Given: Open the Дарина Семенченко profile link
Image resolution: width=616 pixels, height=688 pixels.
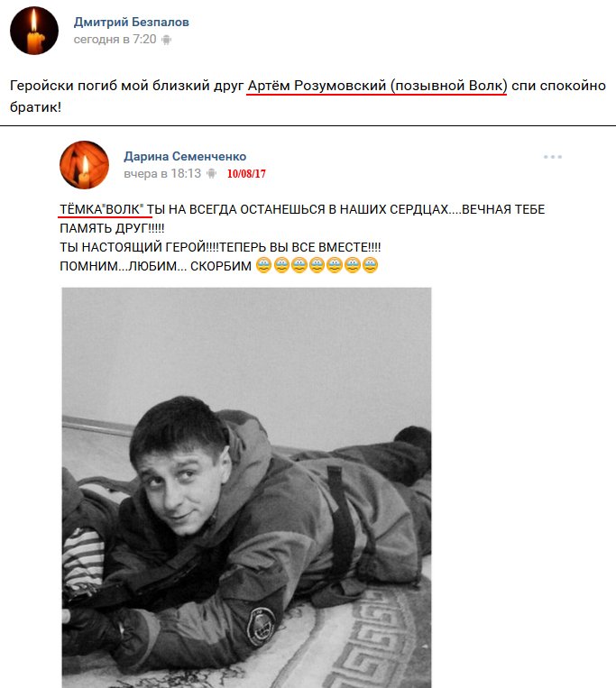Looking at the screenshot, I should tap(185, 156).
